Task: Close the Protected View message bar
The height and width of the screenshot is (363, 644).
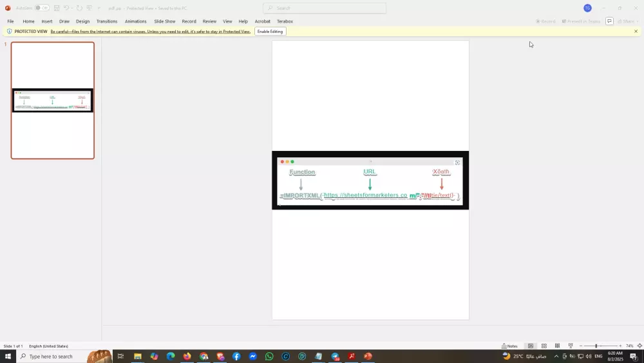Action: [636, 31]
